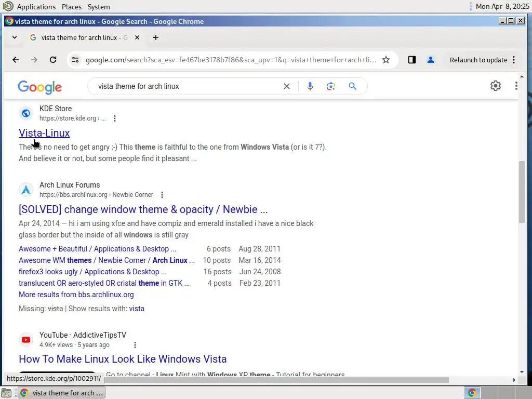532x399 pixels.
Task: Click the YouTube result favicon
Action: click(x=26, y=340)
